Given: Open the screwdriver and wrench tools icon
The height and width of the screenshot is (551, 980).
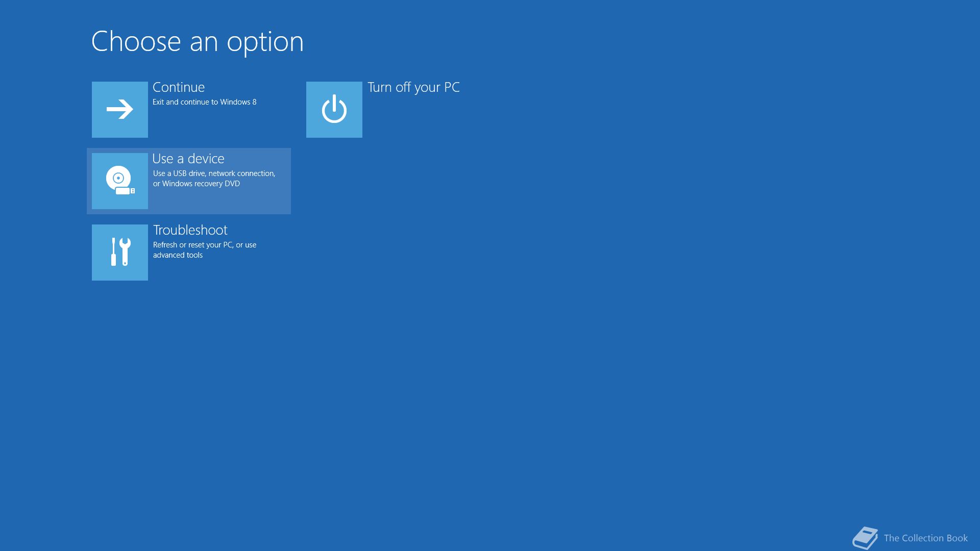Looking at the screenshot, I should click(120, 253).
